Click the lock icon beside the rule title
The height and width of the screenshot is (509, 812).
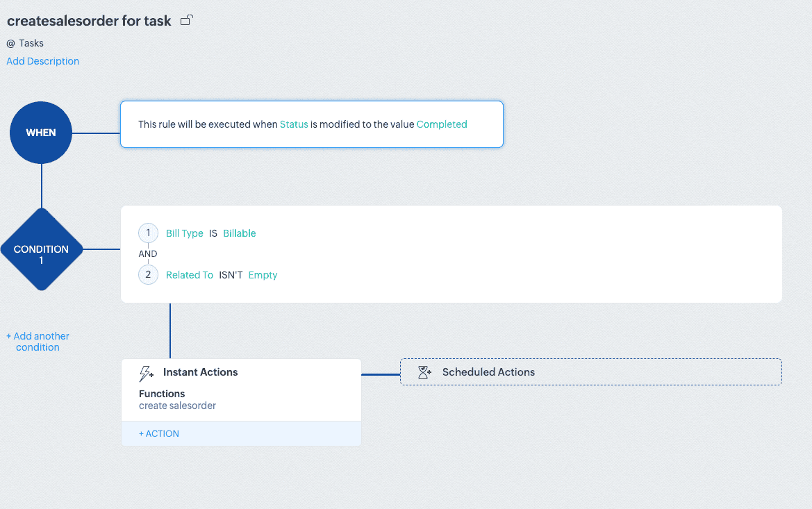point(186,21)
